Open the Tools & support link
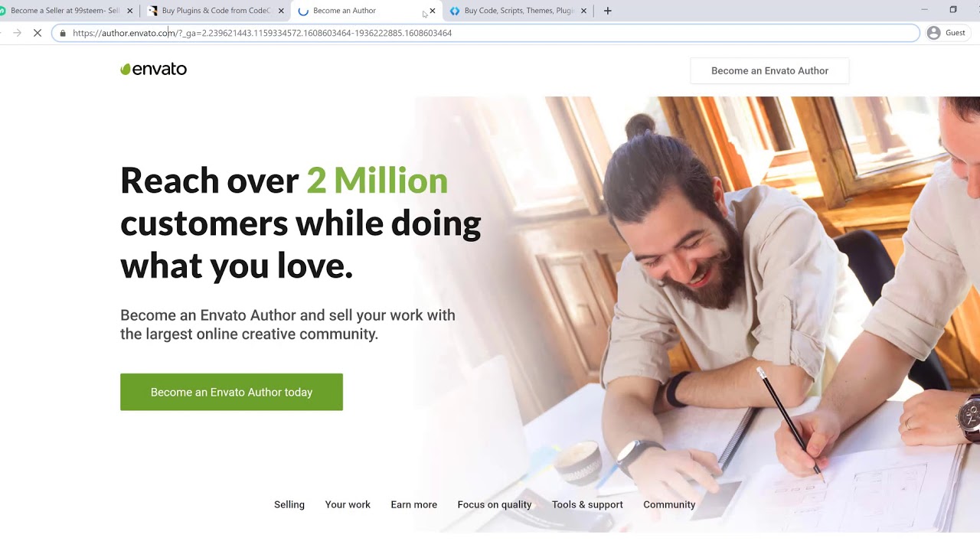This screenshot has height=551, width=980. [587, 504]
